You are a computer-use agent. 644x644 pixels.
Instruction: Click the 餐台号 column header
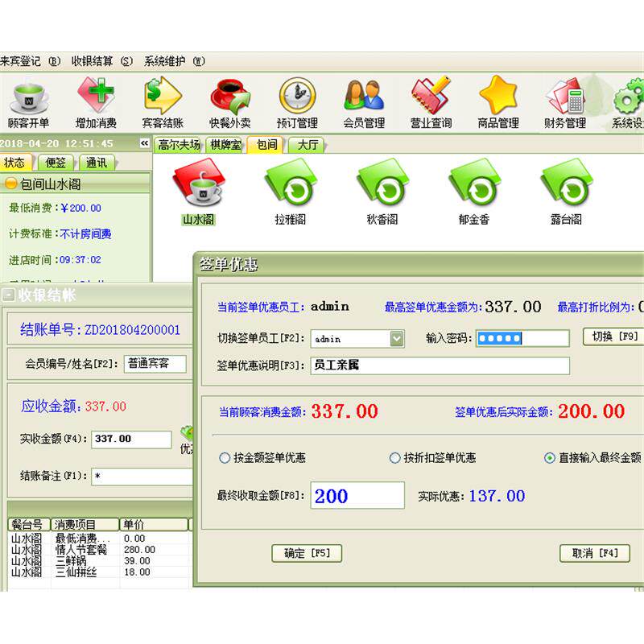29,524
